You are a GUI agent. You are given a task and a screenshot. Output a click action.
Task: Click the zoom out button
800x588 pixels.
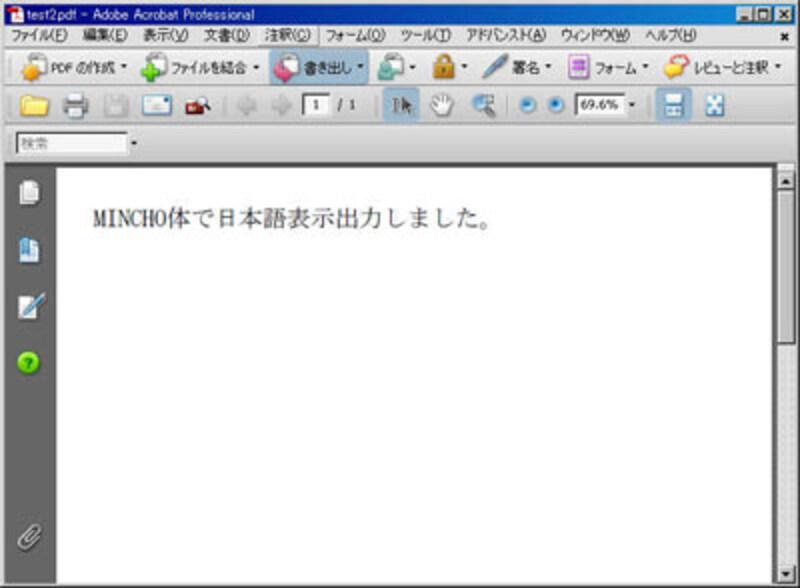coord(528,106)
